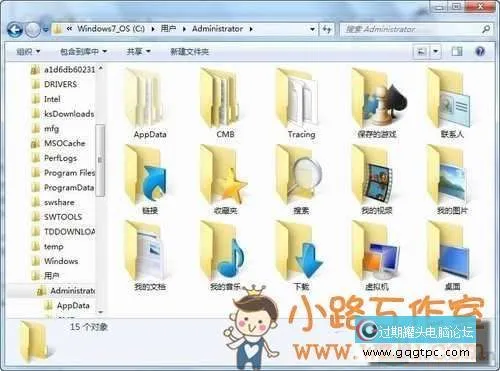Click Administrator in the address path
Image resolution: width=500 pixels, height=371 pixels.
(217, 29)
